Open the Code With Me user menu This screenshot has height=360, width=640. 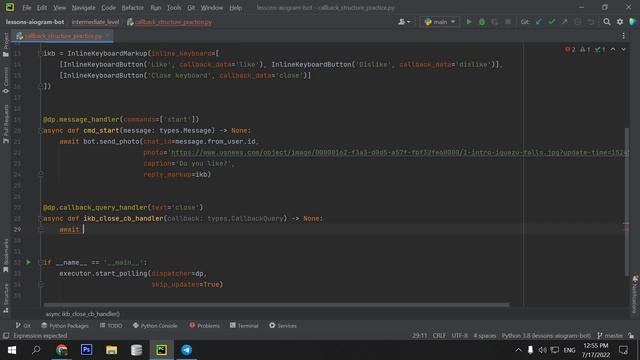pyautogui.click(x=404, y=22)
